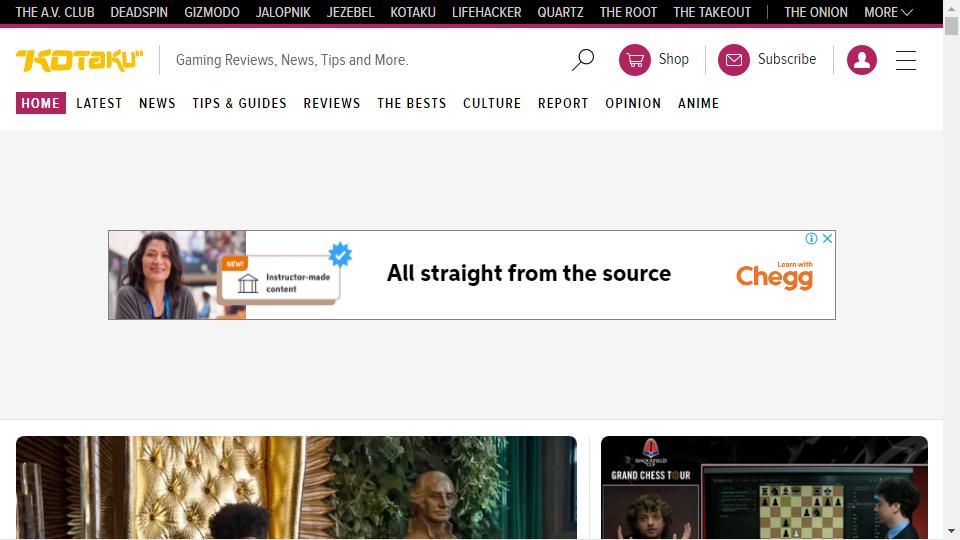Open the user account profile icon
The image size is (960, 540).
pos(861,59)
